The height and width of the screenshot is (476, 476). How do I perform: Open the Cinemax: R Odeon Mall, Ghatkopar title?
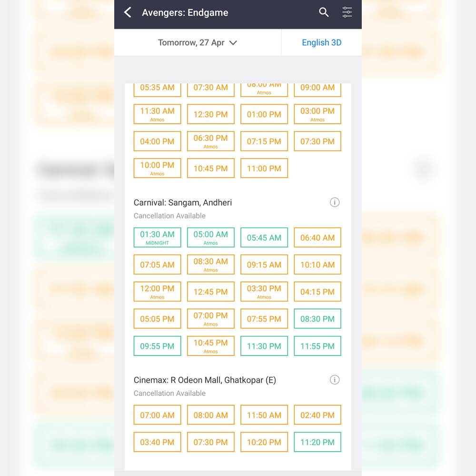[x=205, y=380]
